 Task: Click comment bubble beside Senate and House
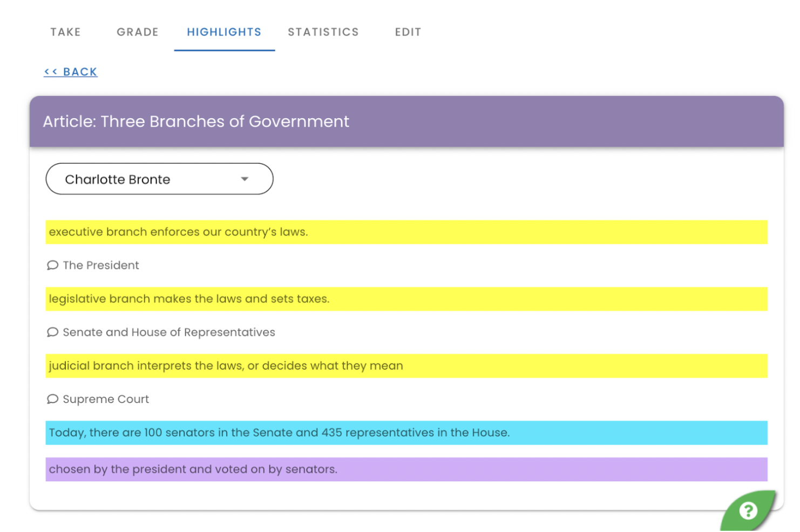(x=52, y=332)
